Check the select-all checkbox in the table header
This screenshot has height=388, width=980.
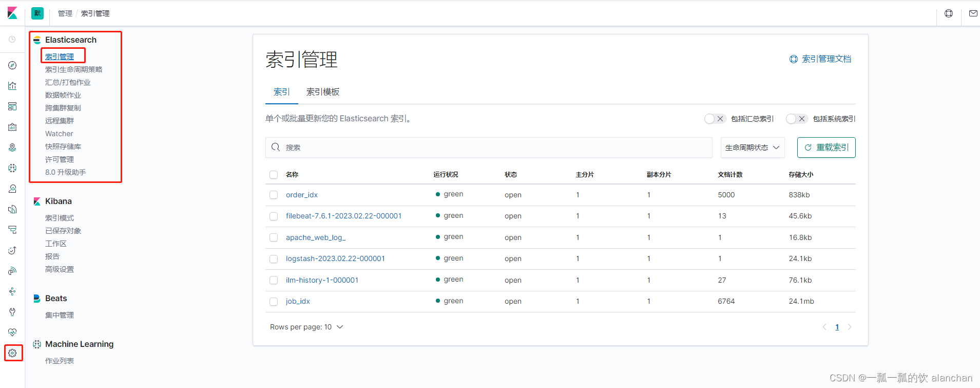274,175
